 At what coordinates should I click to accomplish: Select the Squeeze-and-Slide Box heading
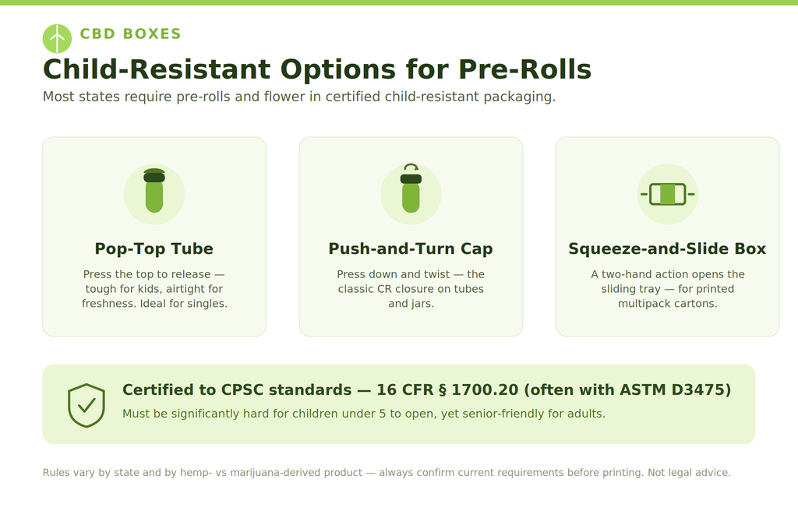pyautogui.click(x=667, y=248)
